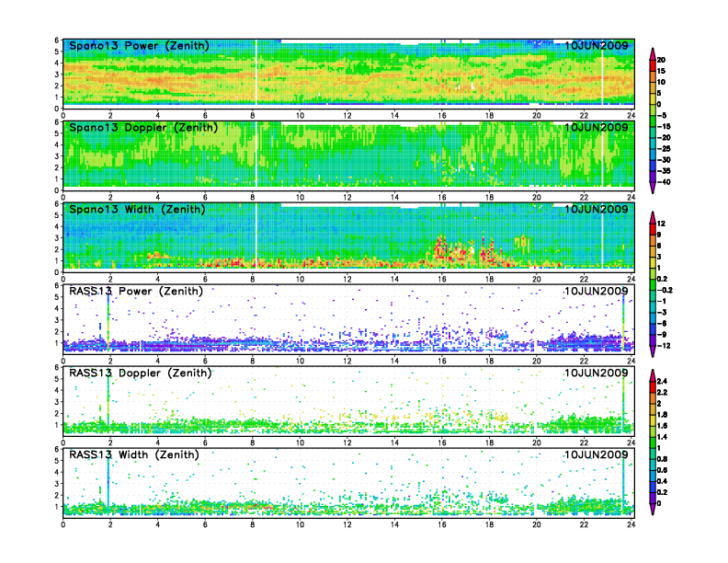728x563 pixels.
Task: Click the '-35' label on the top colorbar
Action: [x=664, y=171]
